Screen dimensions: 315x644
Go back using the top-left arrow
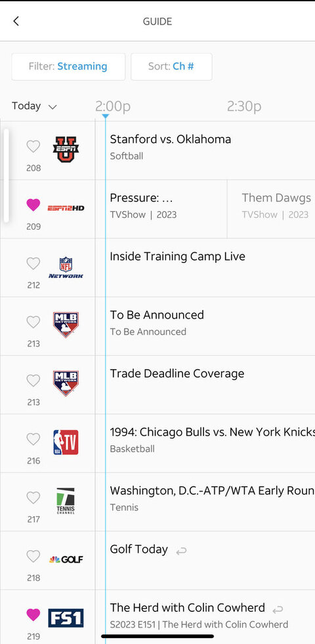[x=16, y=21]
